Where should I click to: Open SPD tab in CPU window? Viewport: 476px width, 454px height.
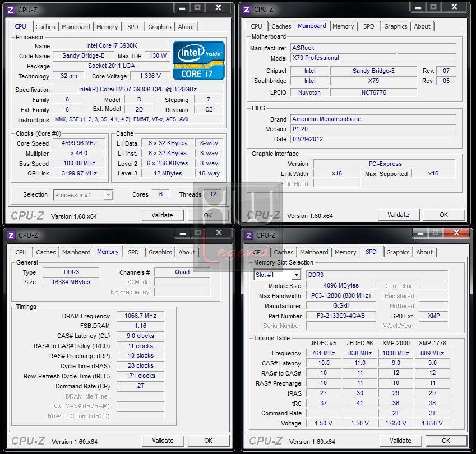point(133,27)
